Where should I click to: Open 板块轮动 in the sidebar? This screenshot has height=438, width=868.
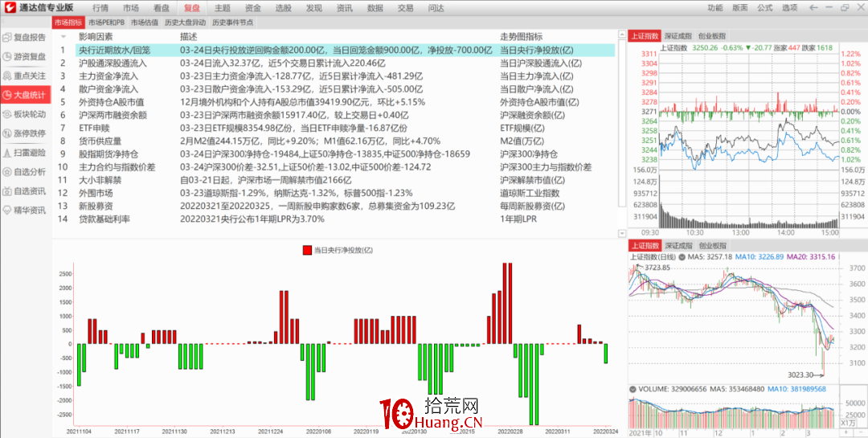tap(26, 114)
